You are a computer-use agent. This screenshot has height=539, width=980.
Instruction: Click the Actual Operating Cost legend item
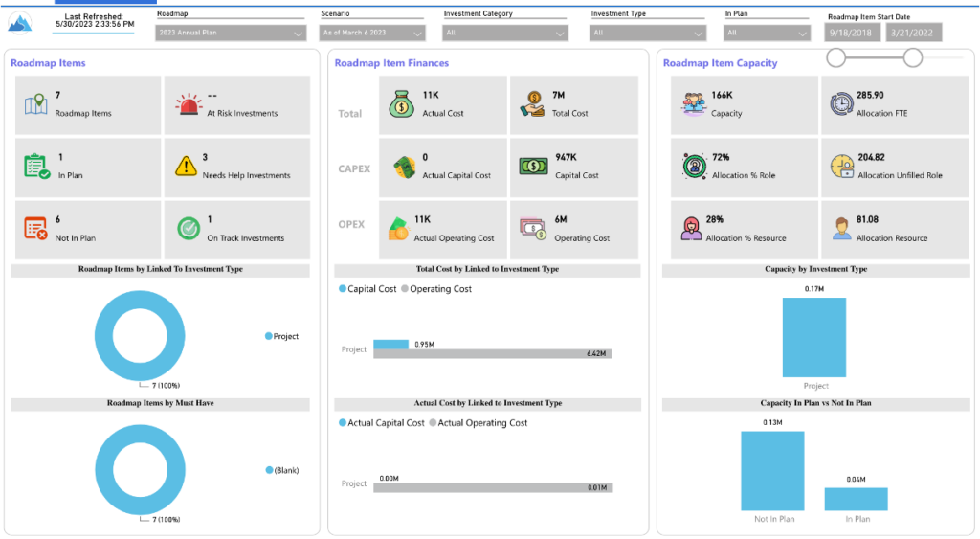pos(479,423)
